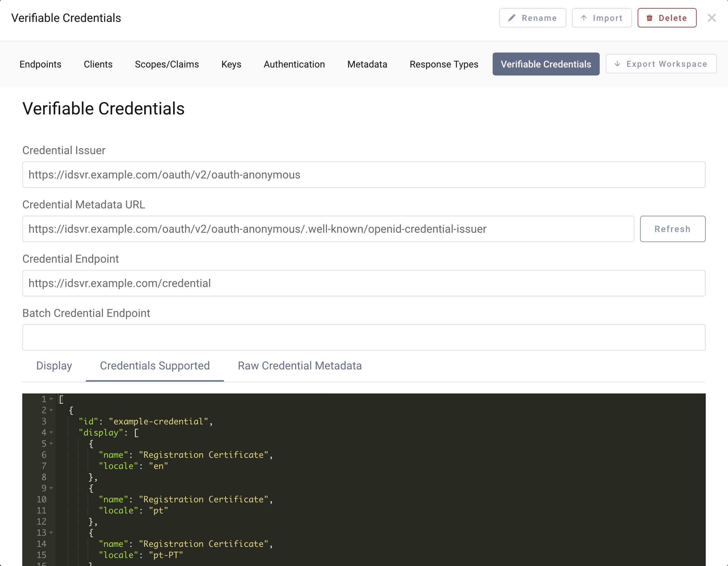This screenshot has height=566, width=728.
Task: Collapse the object starting at line 13
Action: coord(51,533)
